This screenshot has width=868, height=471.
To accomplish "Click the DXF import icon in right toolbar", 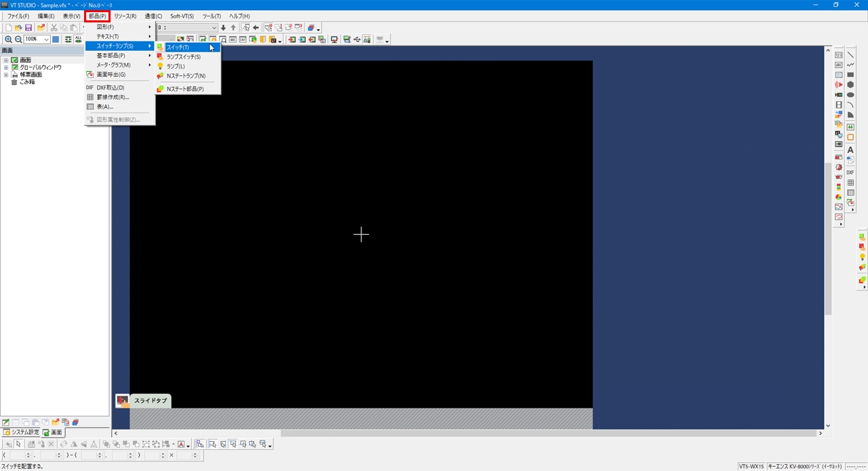I will [850, 172].
